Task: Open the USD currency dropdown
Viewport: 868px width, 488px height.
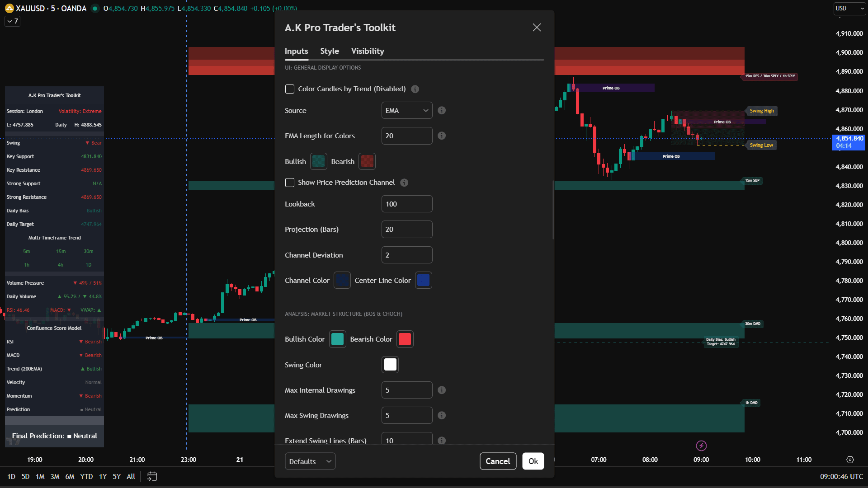Action: point(849,8)
